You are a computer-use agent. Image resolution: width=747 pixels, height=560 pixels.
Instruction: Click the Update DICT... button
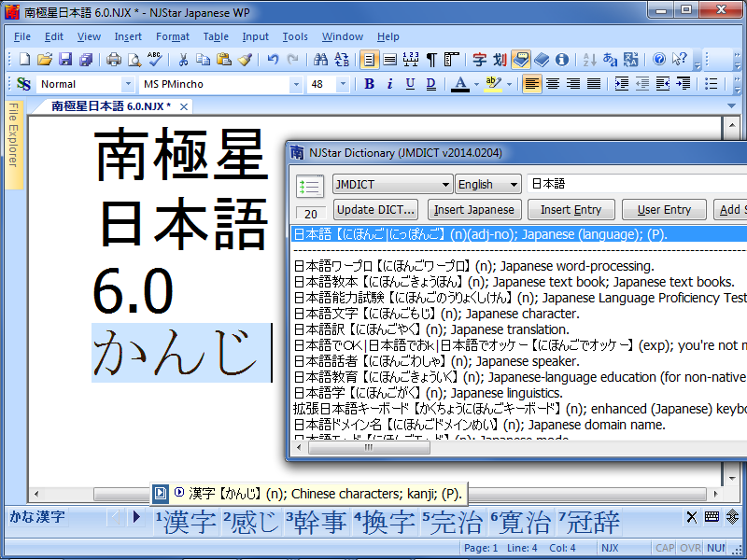tap(374, 210)
